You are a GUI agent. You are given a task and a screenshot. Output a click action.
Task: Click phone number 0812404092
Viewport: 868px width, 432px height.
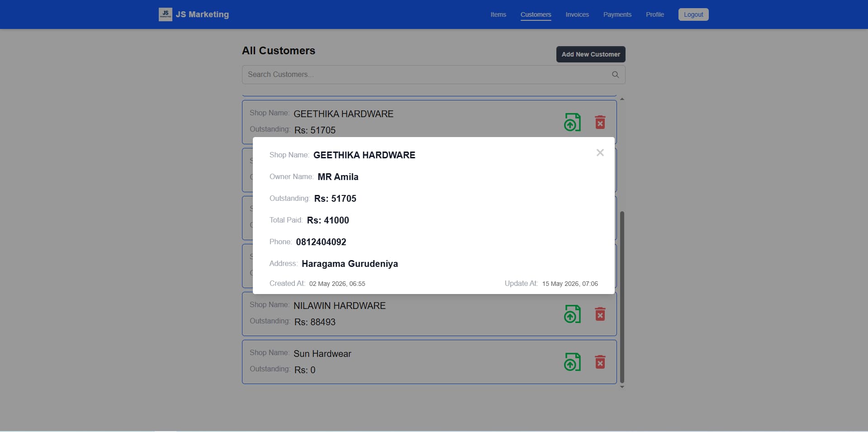[321, 242]
